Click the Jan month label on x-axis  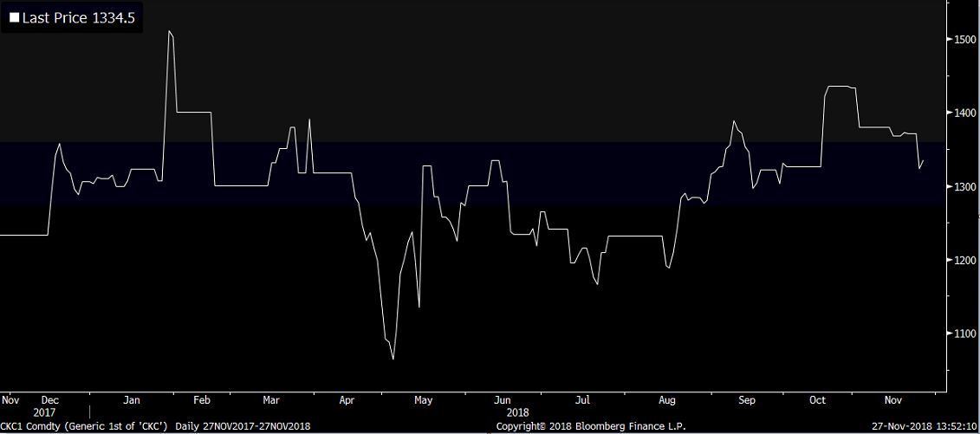click(x=131, y=400)
